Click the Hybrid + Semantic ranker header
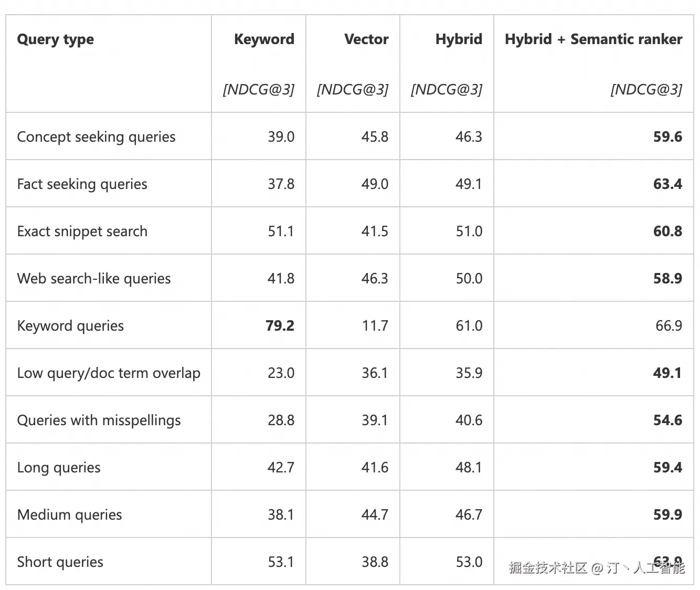Viewport: 700px width, 590px height. coord(593,39)
